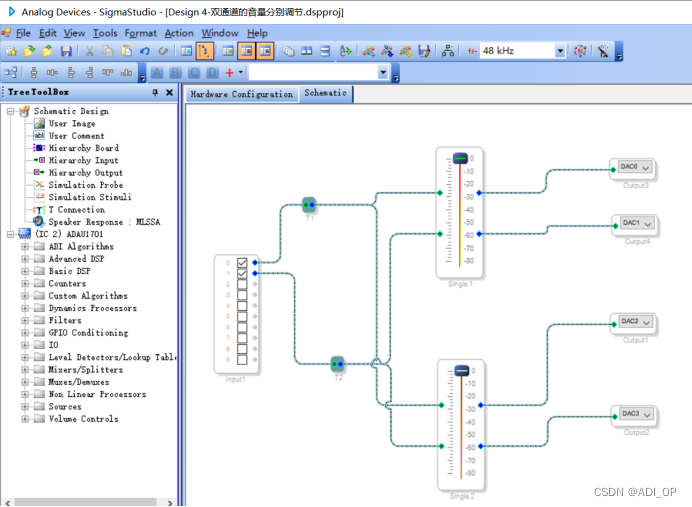
Task: Check Input1 channel 5 checkbox
Action: tap(242, 316)
